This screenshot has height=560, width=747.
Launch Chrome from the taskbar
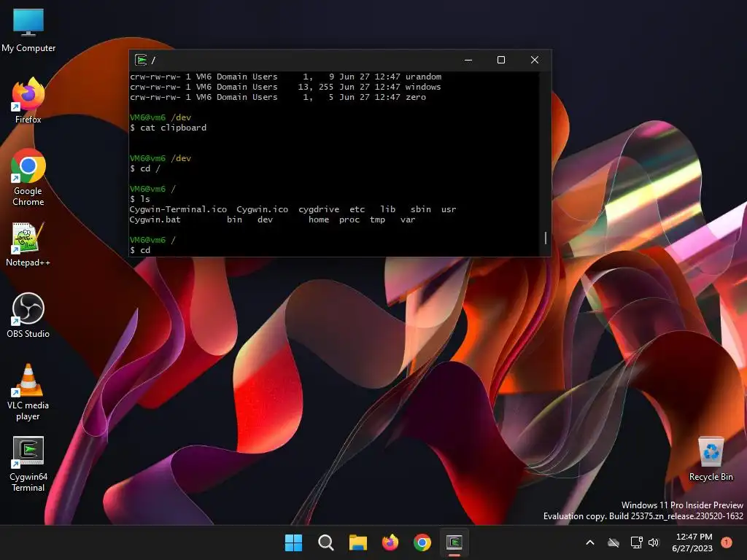click(x=422, y=542)
